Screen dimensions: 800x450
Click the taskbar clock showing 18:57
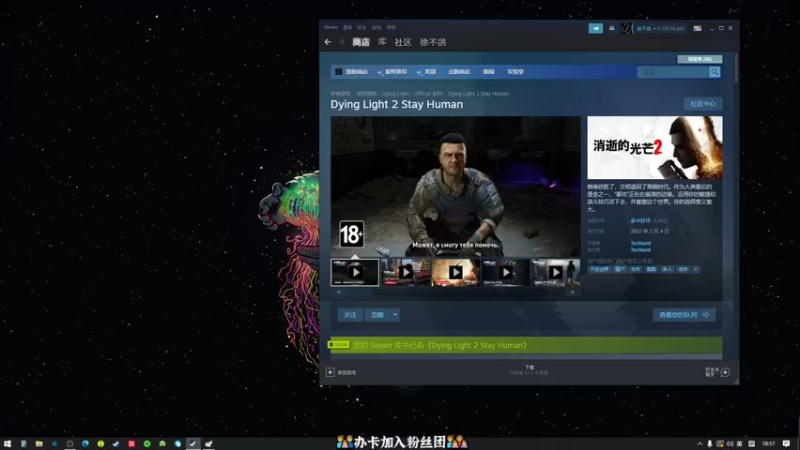pyautogui.click(x=768, y=444)
